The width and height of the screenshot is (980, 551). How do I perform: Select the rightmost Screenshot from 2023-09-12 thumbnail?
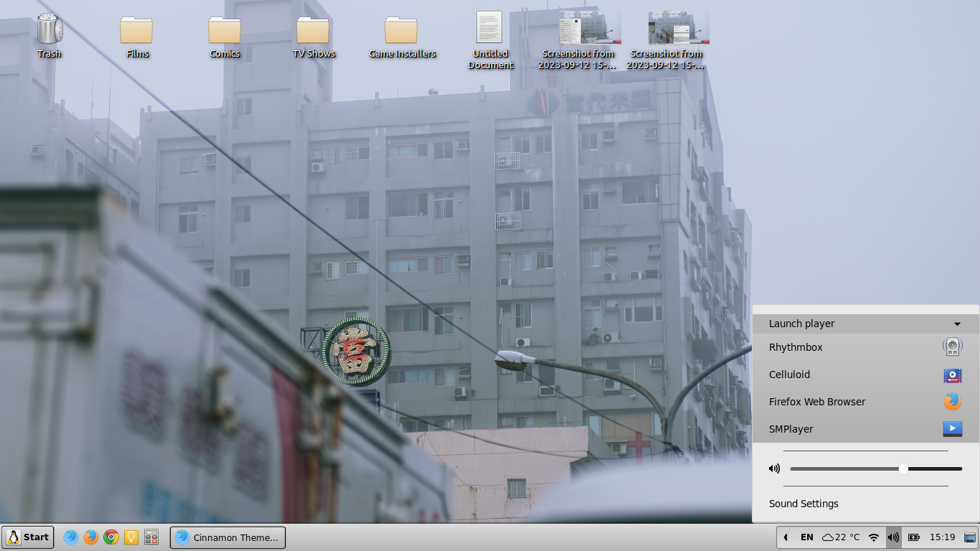679,27
